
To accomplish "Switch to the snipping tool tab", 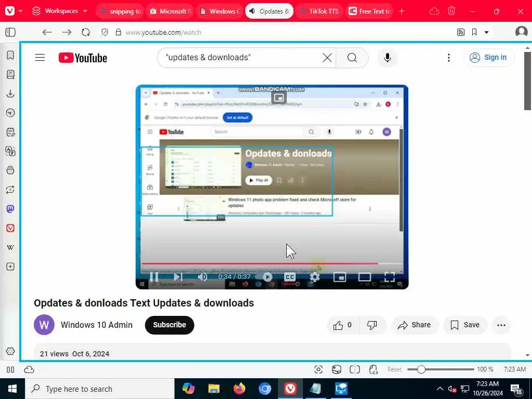I will (x=121, y=11).
